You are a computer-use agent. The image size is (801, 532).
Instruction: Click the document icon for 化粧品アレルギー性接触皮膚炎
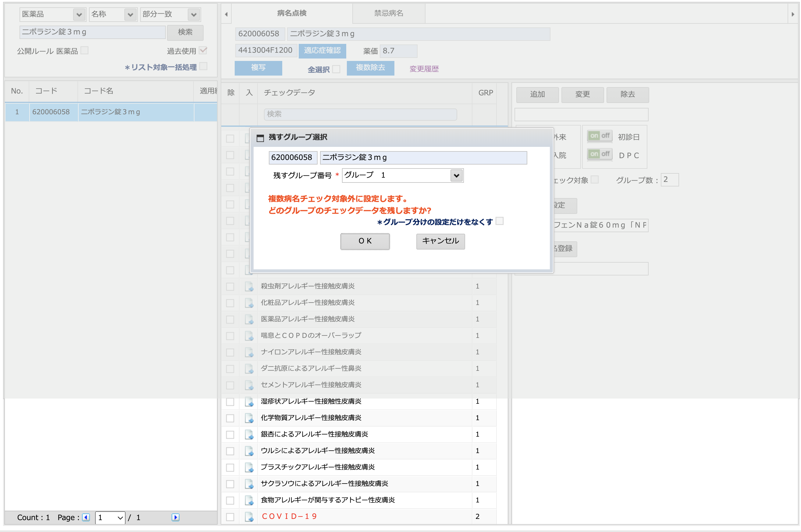click(x=249, y=303)
